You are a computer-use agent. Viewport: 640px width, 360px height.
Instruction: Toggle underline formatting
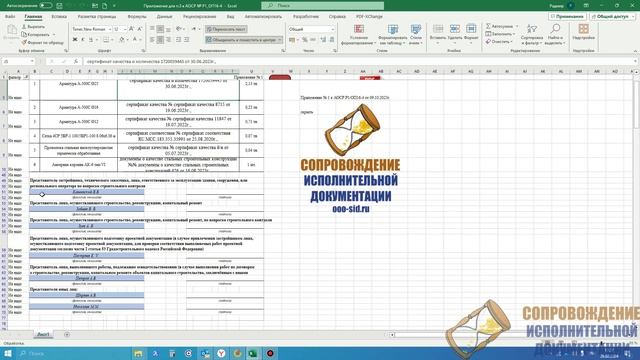[91, 40]
